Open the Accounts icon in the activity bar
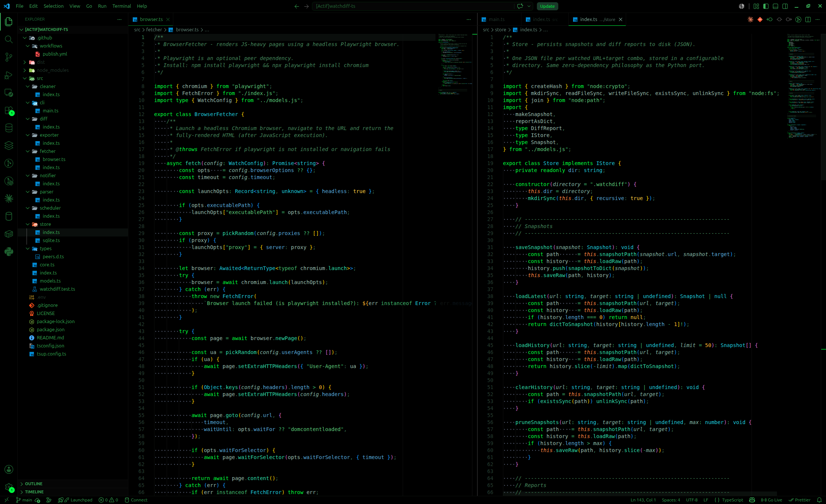This screenshot has height=504, width=826. click(x=9, y=469)
